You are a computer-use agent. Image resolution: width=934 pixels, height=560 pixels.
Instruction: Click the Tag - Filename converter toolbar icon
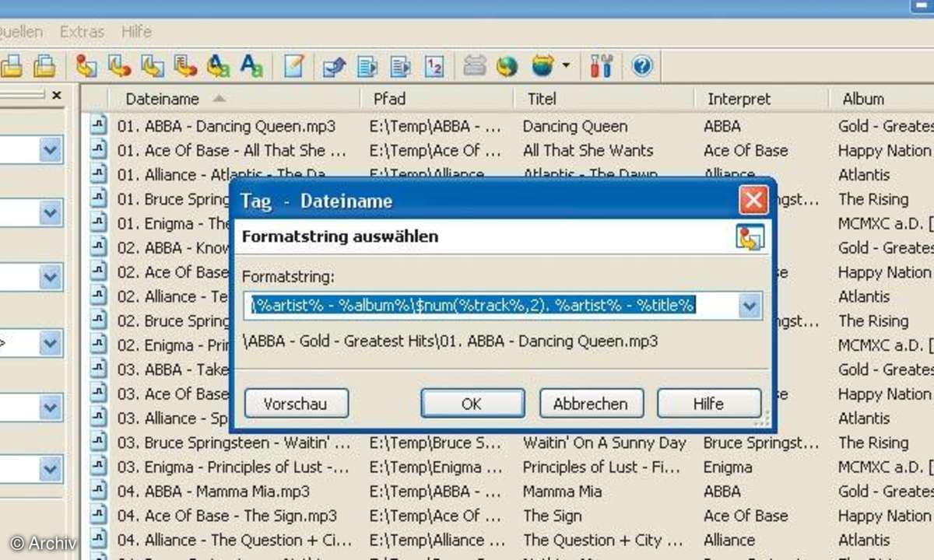86,67
